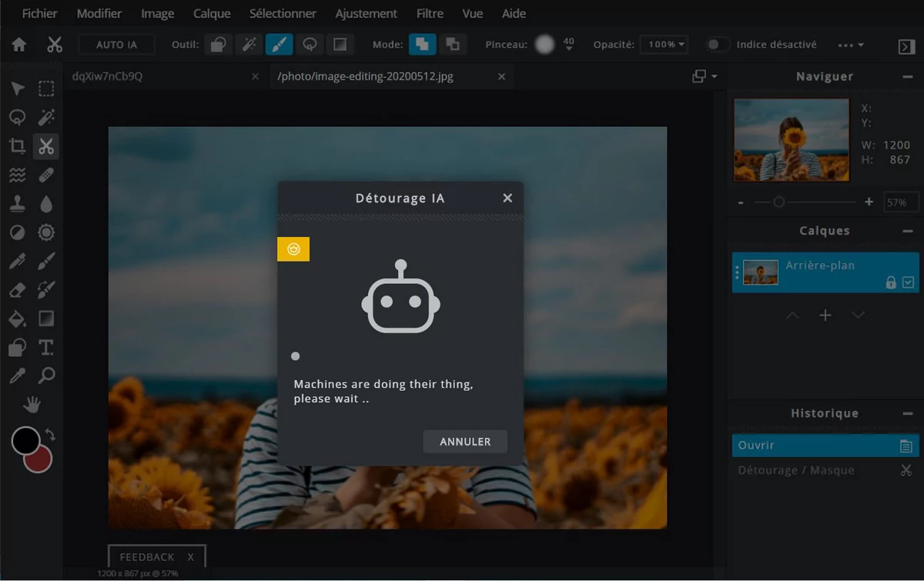Select the Arrange (move) arrow tool

pyautogui.click(x=18, y=88)
